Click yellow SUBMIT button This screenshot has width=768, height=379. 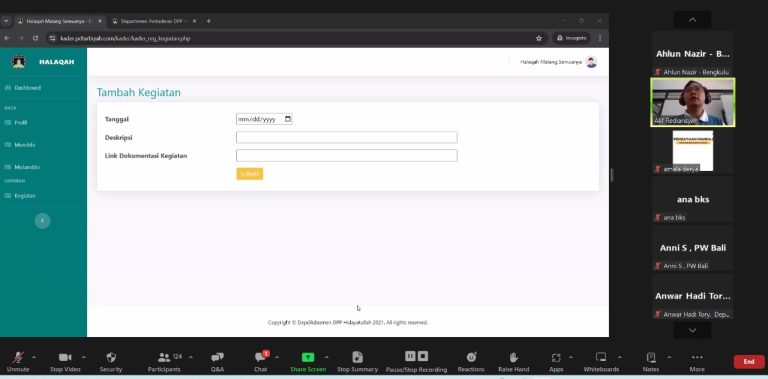(250, 174)
